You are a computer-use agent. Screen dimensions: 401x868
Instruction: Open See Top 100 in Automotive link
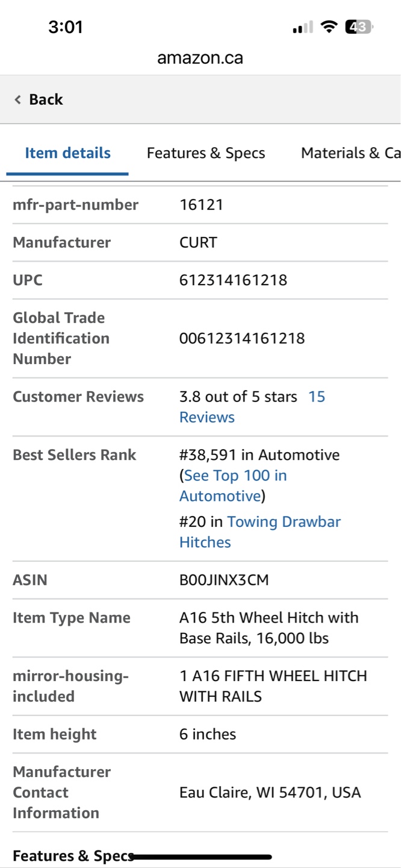click(x=233, y=486)
